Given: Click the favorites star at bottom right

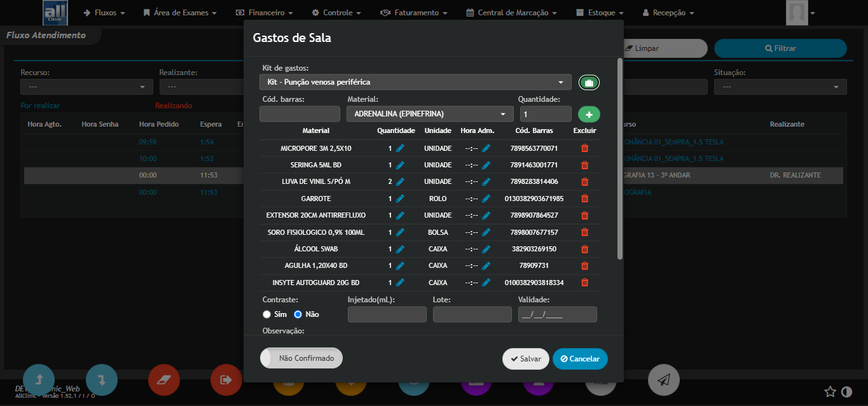Looking at the screenshot, I should [x=830, y=393].
